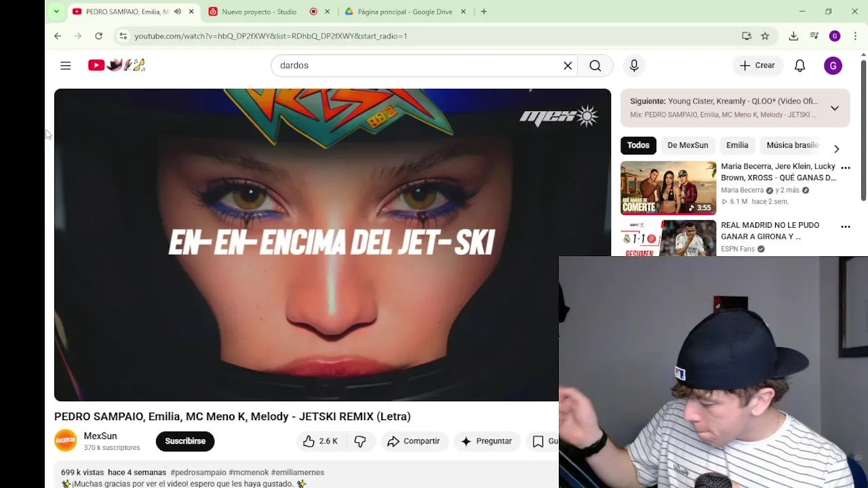
Task: Collapse the Siguiente mix playlist panel
Action: pyautogui.click(x=835, y=108)
